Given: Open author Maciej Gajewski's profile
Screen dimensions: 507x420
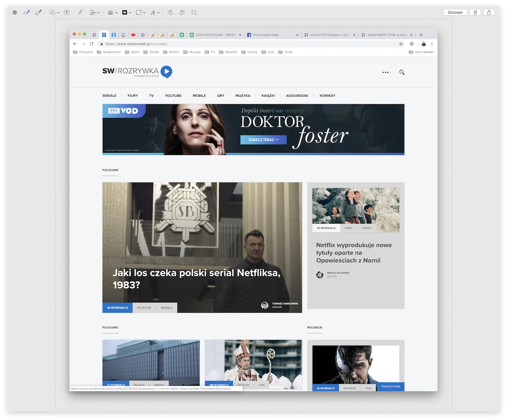Looking at the screenshot, I should [x=338, y=273].
